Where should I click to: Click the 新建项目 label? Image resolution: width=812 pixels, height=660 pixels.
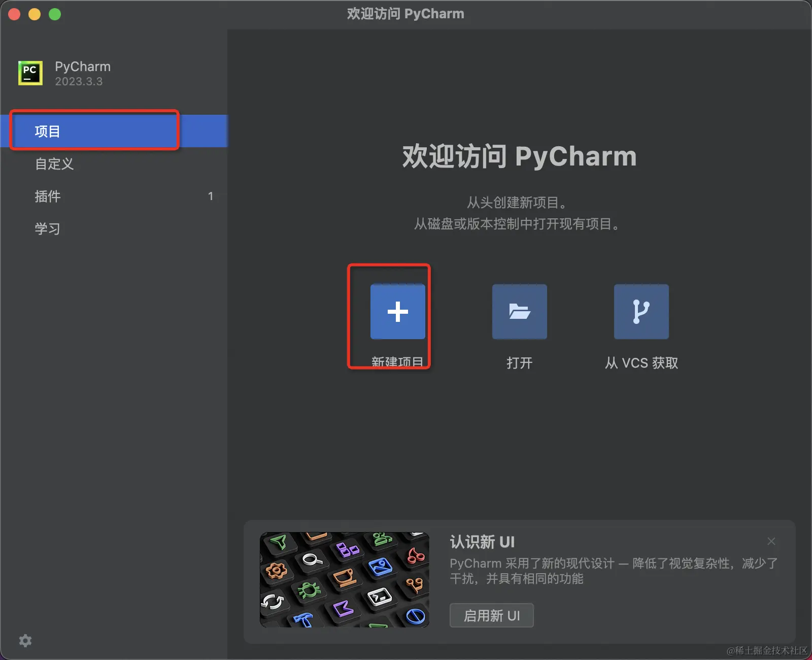[x=397, y=362]
